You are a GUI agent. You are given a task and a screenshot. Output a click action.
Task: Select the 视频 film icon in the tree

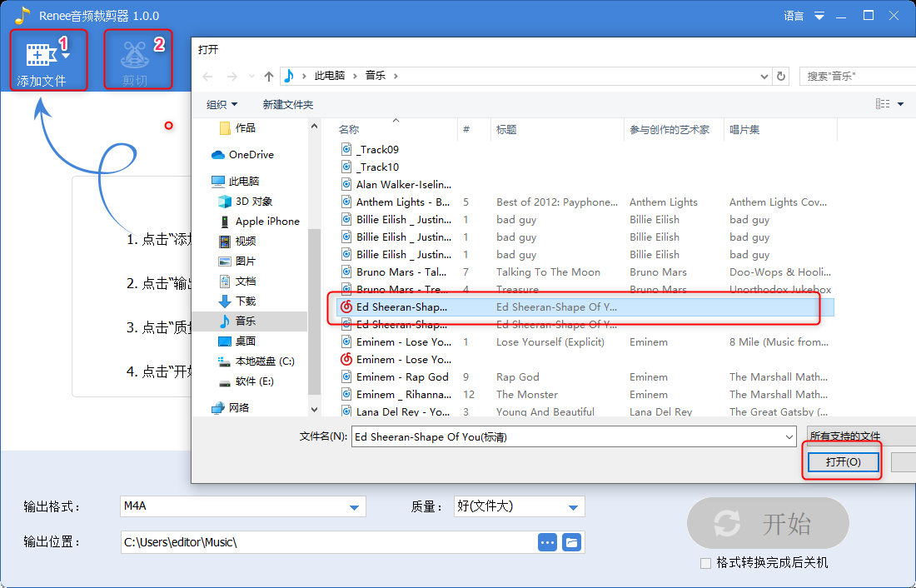[224, 242]
